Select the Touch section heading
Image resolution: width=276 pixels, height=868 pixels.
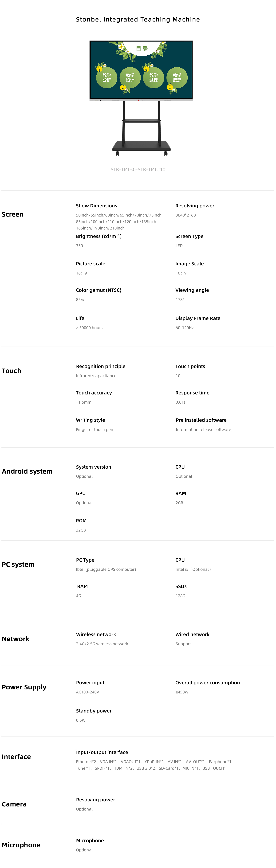[x=12, y=371]
